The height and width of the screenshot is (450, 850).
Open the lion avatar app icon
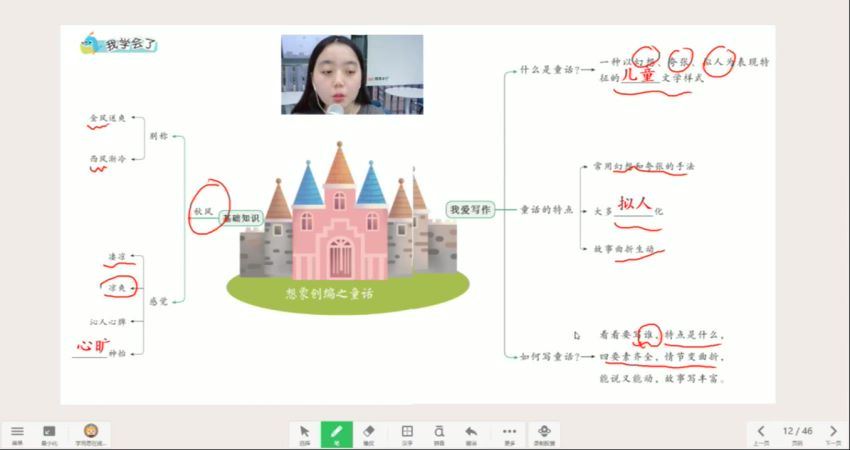click(x=91, y=434)
